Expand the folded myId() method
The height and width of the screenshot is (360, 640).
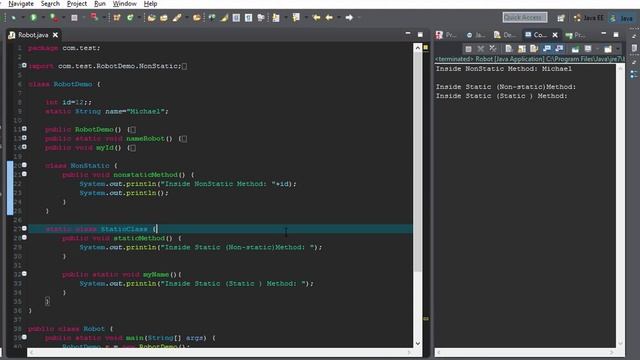(x=24, y=147)
